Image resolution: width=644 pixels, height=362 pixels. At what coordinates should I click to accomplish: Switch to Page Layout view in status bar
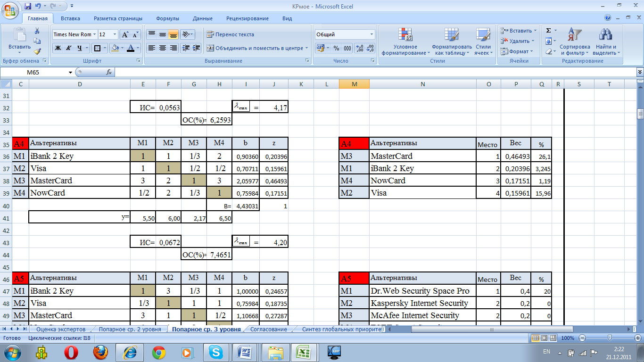[544, 338]
